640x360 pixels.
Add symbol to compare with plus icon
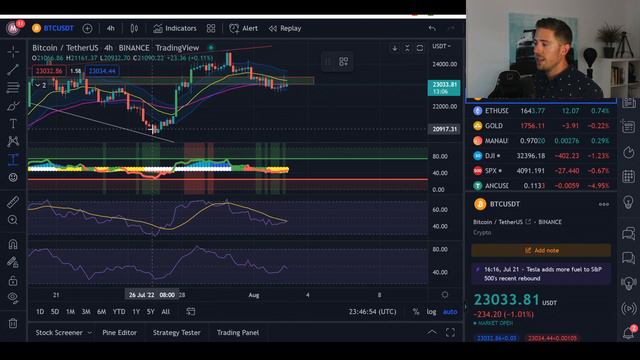[87, 28]
